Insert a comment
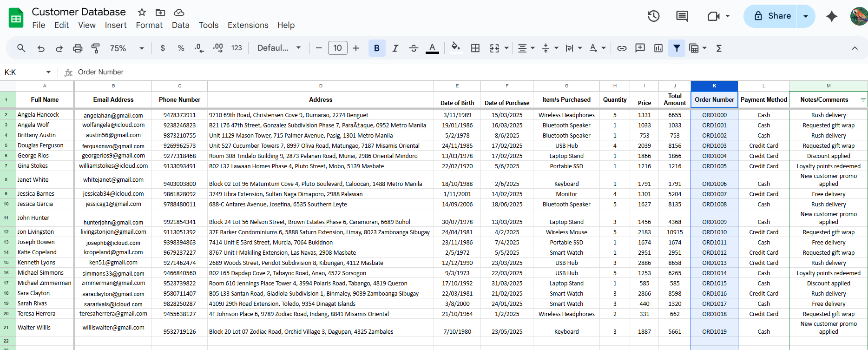This screenshot has width=868, height=350. click(640, 48)
